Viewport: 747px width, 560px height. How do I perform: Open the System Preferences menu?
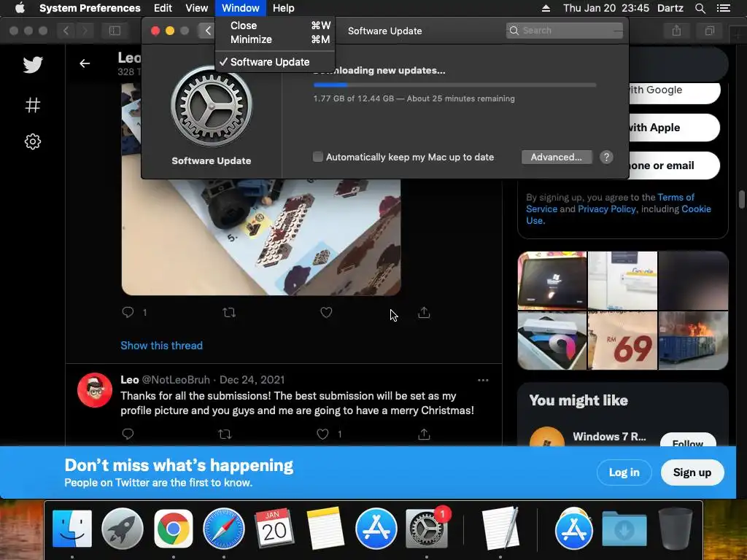[x=90, y=8]
